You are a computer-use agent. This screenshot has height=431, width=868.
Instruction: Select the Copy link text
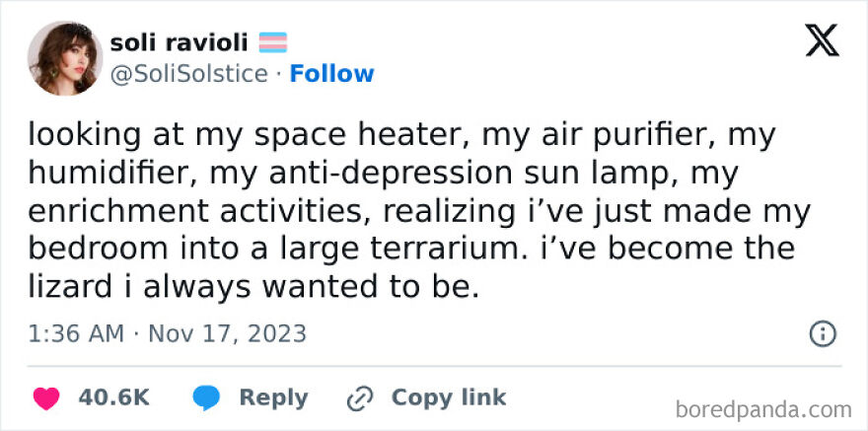click(x=448, y=397)
